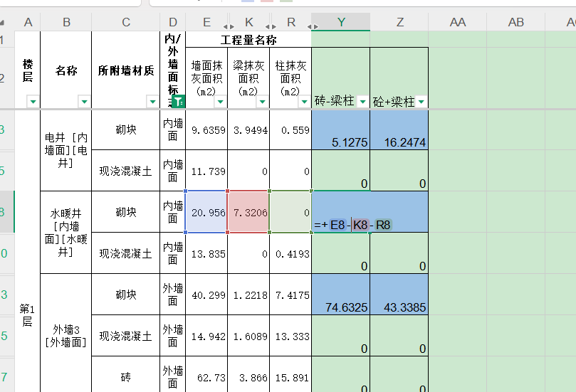Select cell with value 16.2474
The image size is (576, 392).
pyautogui.click(x=399, y=130)
